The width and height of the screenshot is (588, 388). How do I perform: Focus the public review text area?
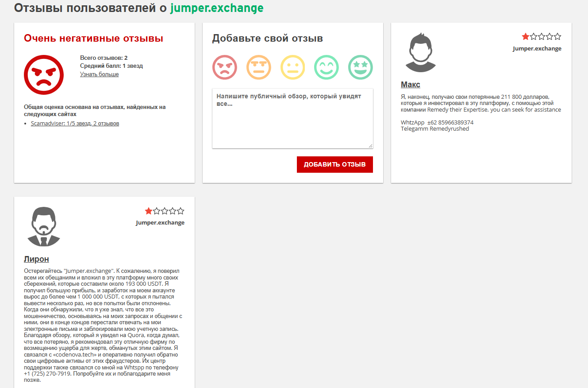[292, 118]
